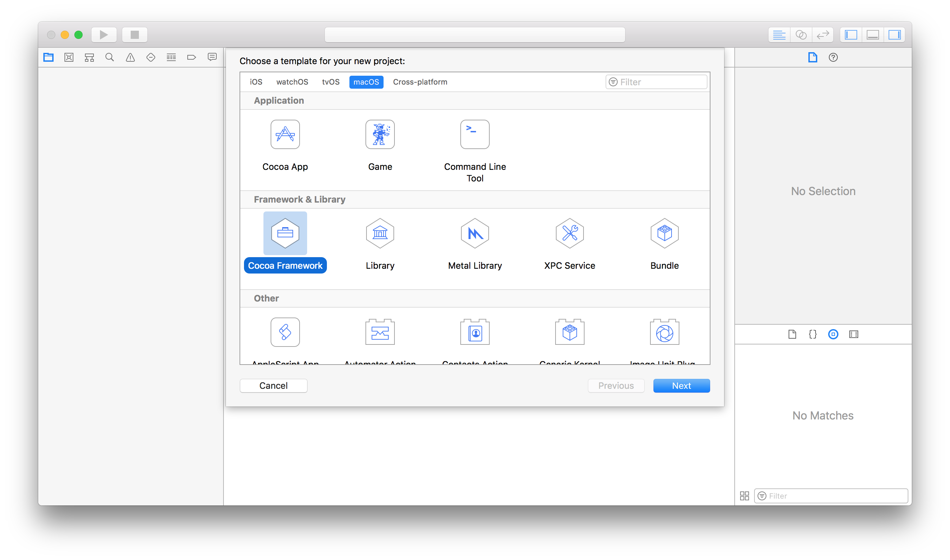Choose the Automator Action template icon
950x560 pixels.
380,332
